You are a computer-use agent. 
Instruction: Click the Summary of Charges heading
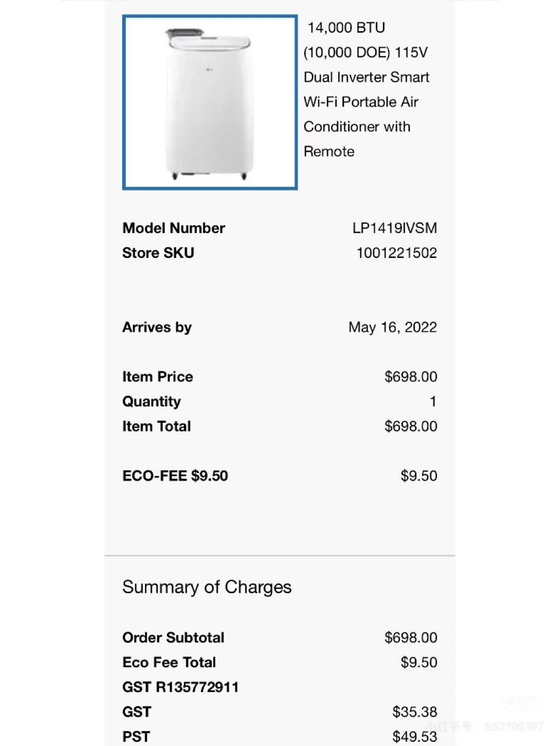(207, 587)
